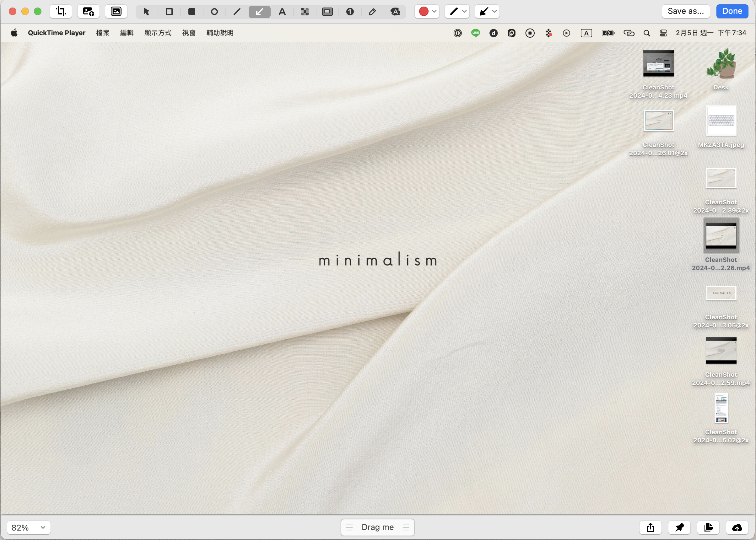Pin the screenshot to the screen

tap(679, 527)
